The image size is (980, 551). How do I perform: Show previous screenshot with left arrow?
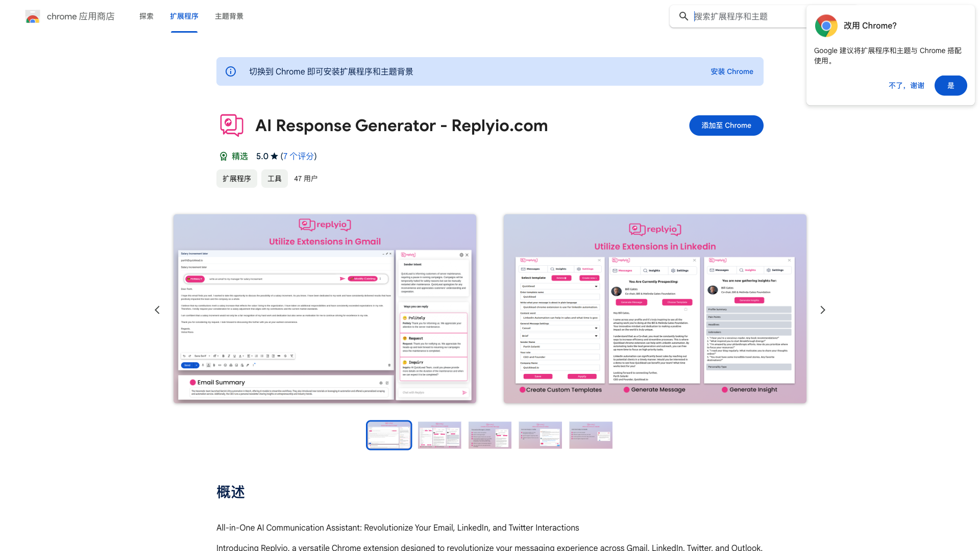[157, 310]
